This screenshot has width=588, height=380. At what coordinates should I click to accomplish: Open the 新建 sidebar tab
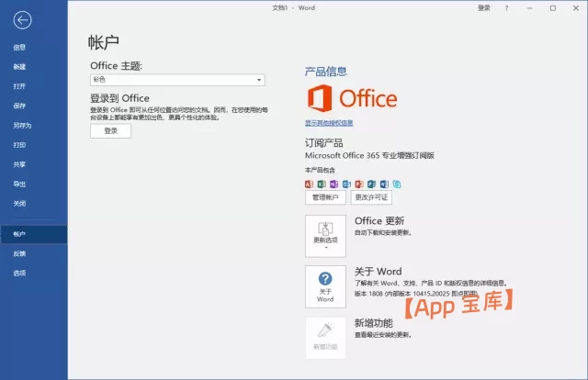(19, 67)
